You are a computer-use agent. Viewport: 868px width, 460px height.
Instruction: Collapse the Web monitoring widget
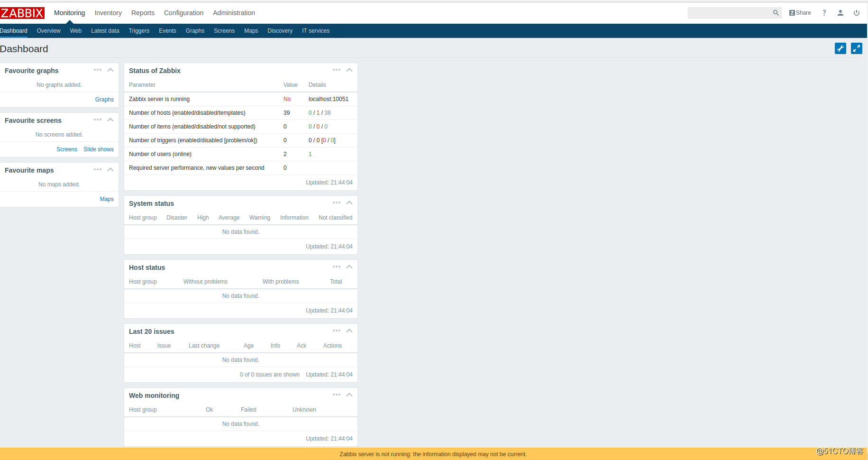point(349,395)
